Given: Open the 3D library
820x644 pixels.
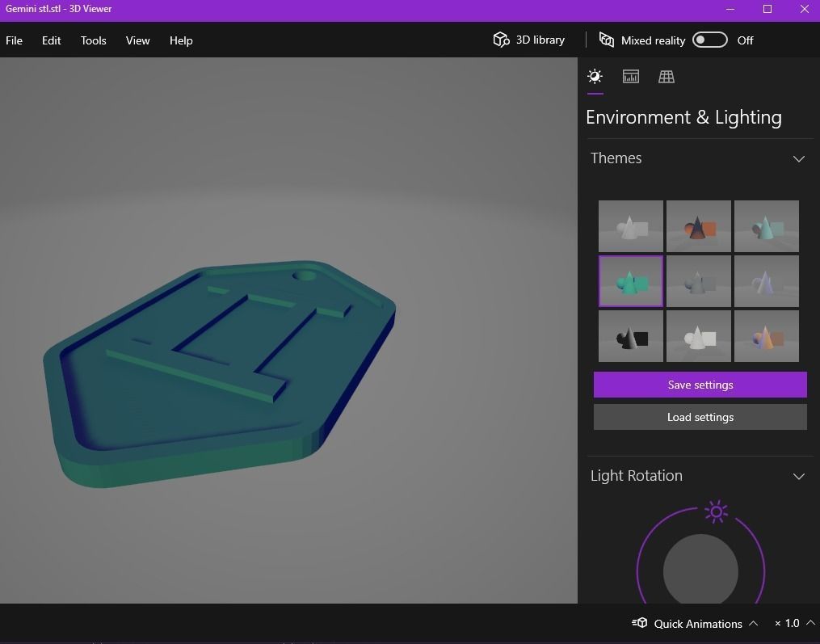Looking at the screenshot, I should pos(528,40).
